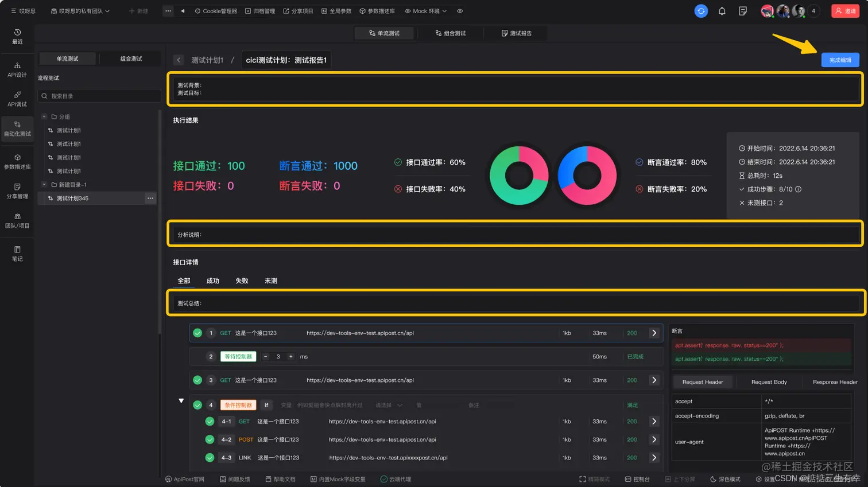Open 全局参数 in the top toolbar
This screenshot has width=868, height=487.
tap(336, 11)
